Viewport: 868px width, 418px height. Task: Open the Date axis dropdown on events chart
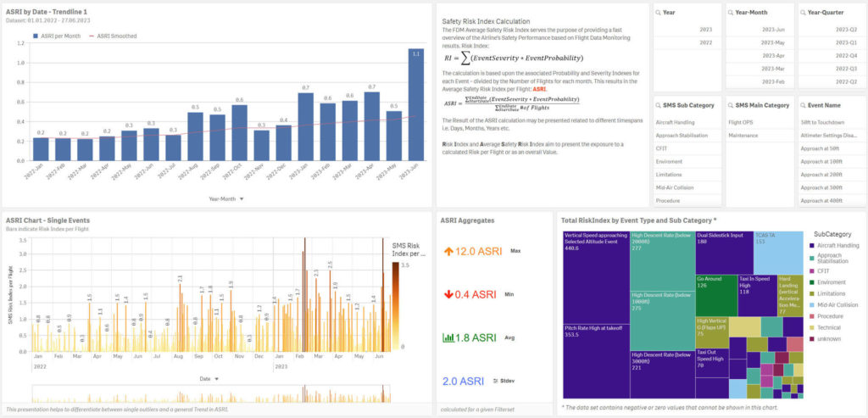click(x=218, y=379)
